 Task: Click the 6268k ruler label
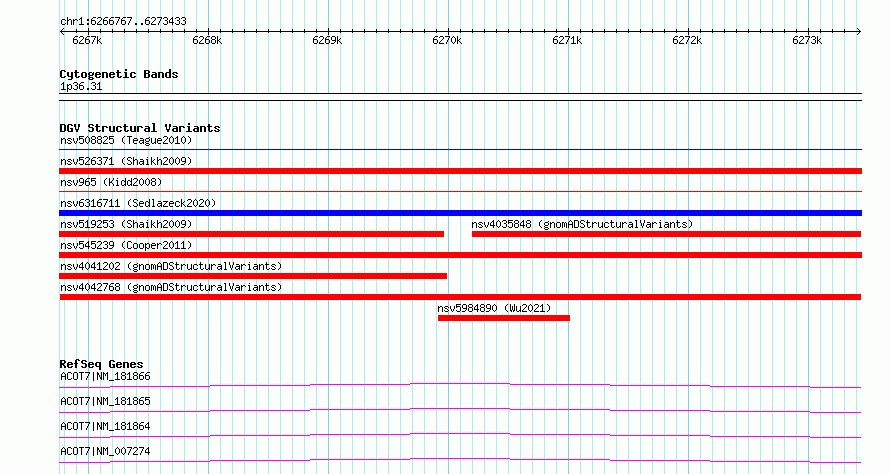click(207, 40)
